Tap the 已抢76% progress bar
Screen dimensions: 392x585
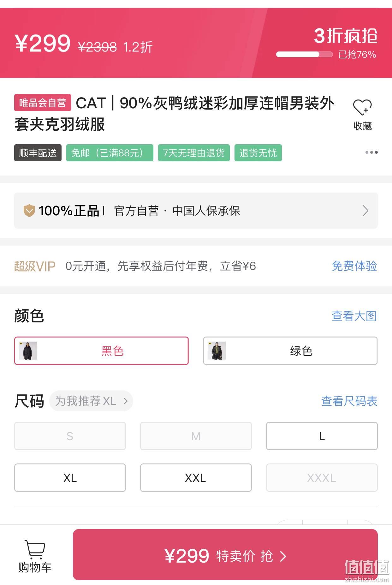(x=304, y=54)
